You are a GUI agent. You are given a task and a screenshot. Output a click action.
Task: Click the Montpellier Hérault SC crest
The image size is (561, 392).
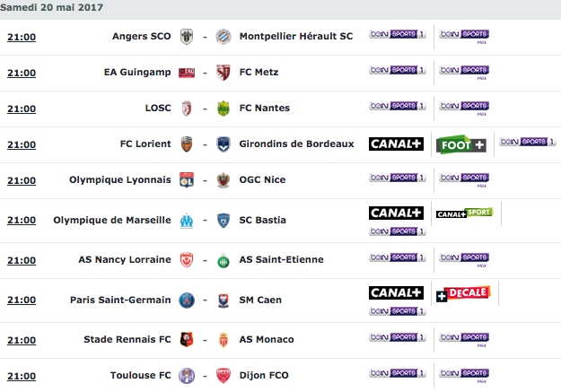coord(224,37)
